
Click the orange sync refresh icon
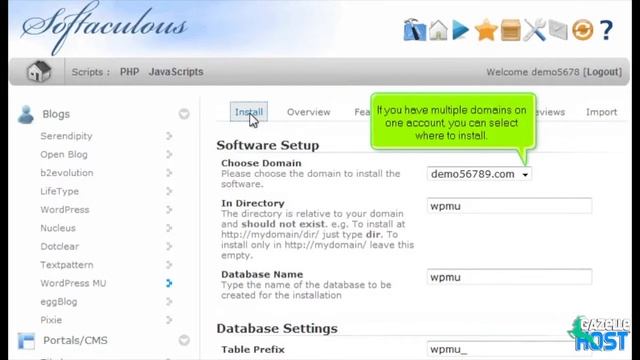point(582,30)
